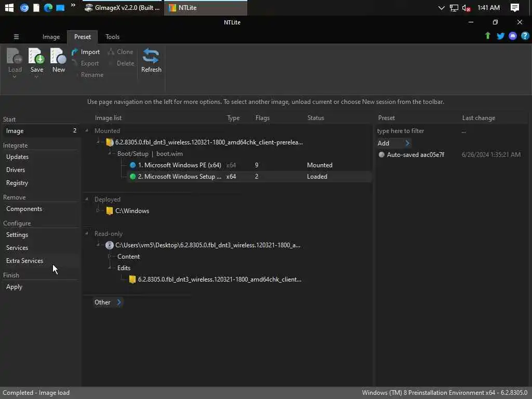The width and height of the screenshot is (532, 399).
Task: Click the Load preset icon
Action: coord(15,56)
